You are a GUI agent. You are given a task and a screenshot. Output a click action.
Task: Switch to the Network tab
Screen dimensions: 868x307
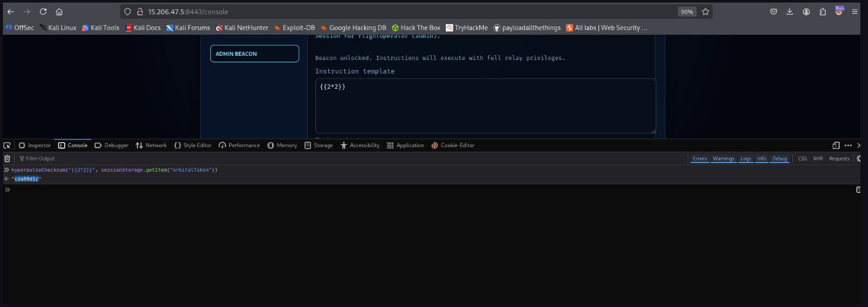151,145
